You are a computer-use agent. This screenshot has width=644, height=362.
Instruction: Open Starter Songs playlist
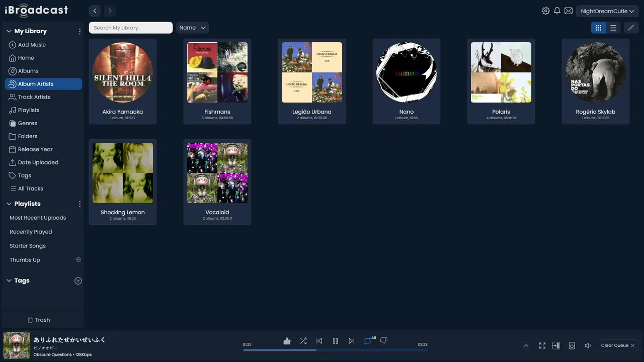tap(28, 246)
